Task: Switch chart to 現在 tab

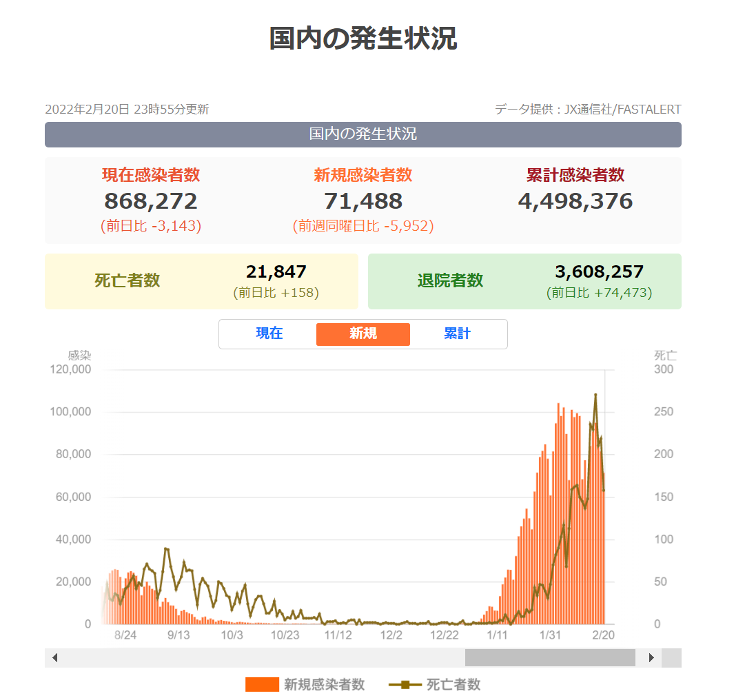Action: click(x=269, y=334)
